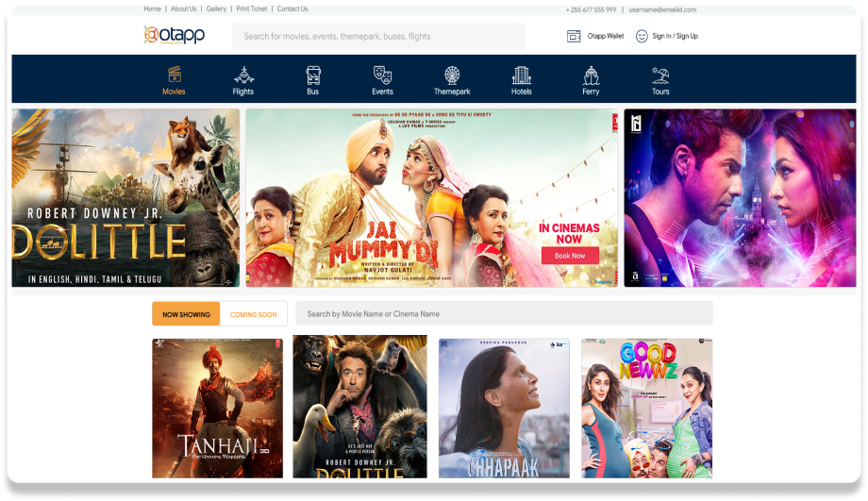Open the Hotels building icon
The width and height of the screenshot is (868, 501).
coord(522,75)
